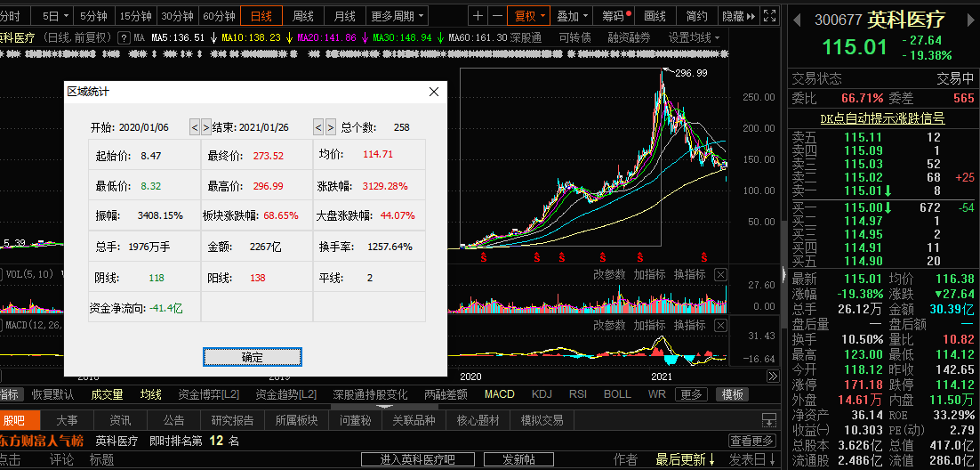Zoom in chart with plus icon
Viewport: 980px width, 470px height.
[x=478, y=16]
